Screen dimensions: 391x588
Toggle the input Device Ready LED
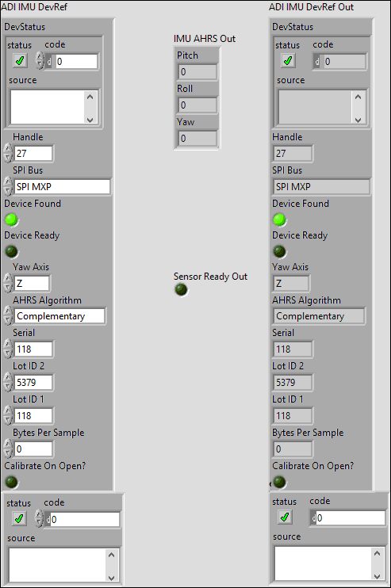point(11,251)
